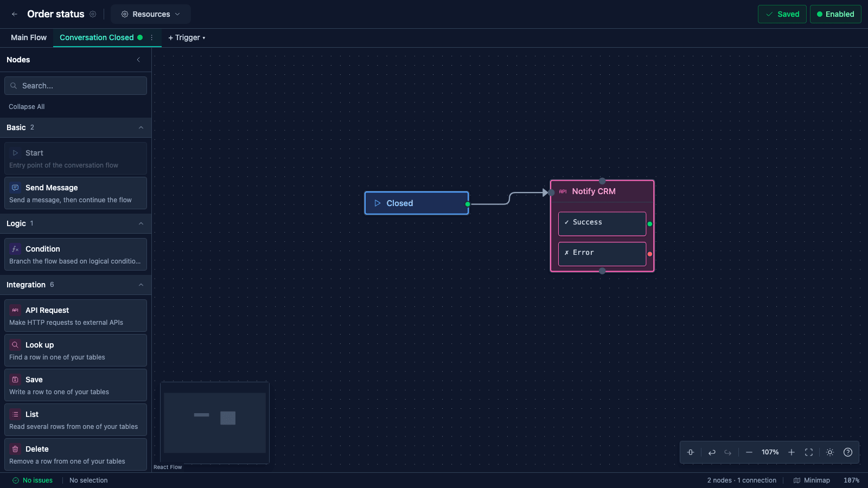Viewport: 868px width, 488px height.
Task: Redo the canvas change
Action: 728,452
